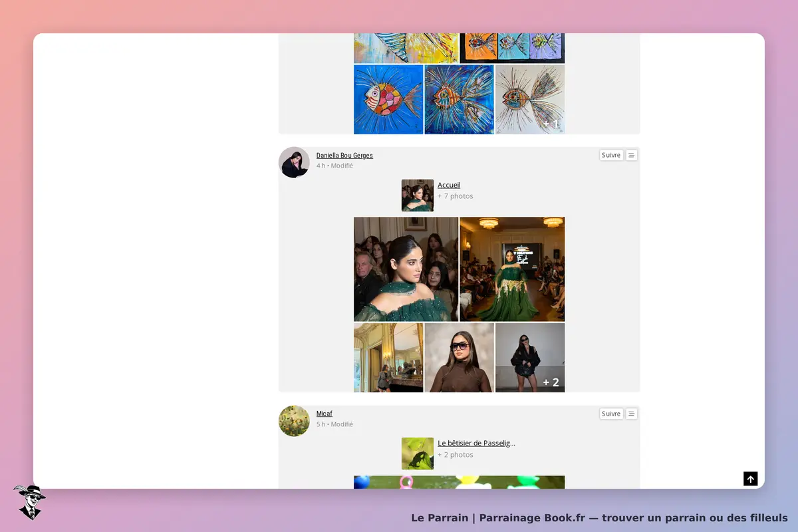Screen dimensions: 798x532
Task: Follow Daniella Bou Gerges with Suivre
Action: (611, 155)
